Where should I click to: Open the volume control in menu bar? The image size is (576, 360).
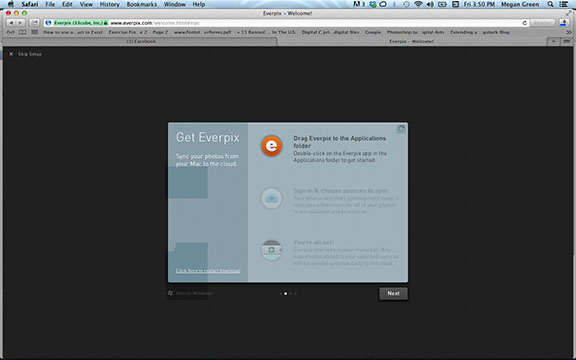click(430, 4)
